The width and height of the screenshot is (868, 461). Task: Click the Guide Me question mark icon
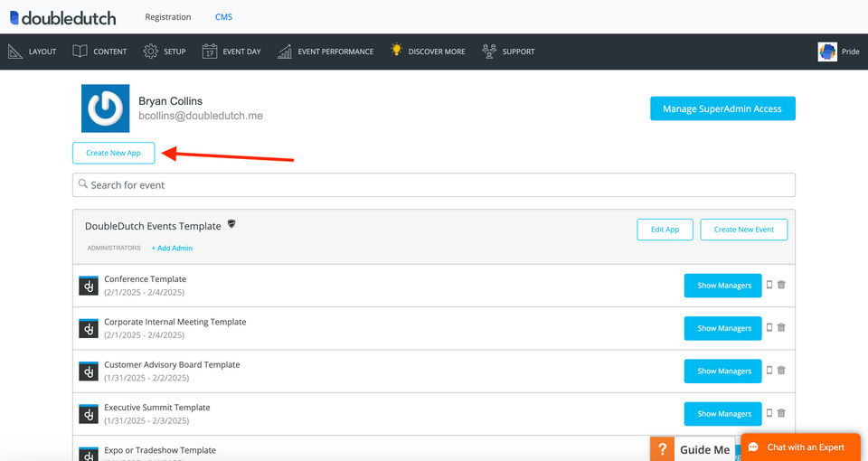pos(662,449)
